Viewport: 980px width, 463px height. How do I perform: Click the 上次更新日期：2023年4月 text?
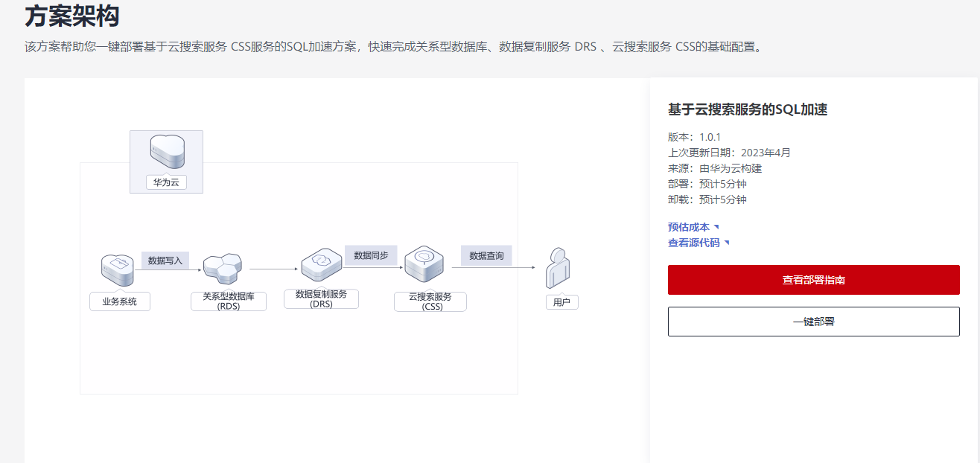pos(729,153)
